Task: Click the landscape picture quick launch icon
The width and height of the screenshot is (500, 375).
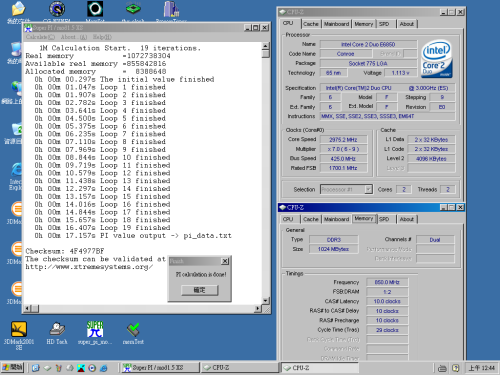Action: tap(81, 368)
